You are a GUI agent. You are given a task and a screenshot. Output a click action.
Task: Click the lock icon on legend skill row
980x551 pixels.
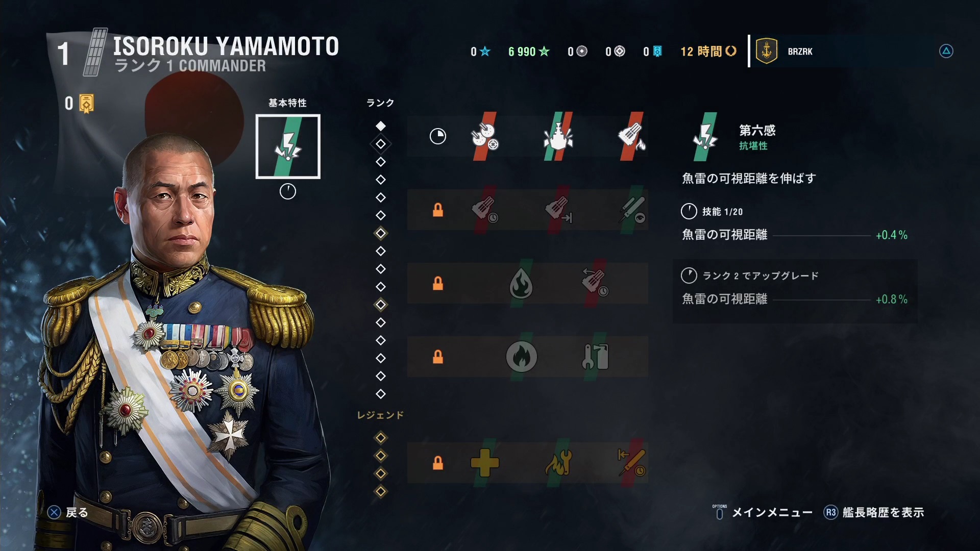click(438, 463)
